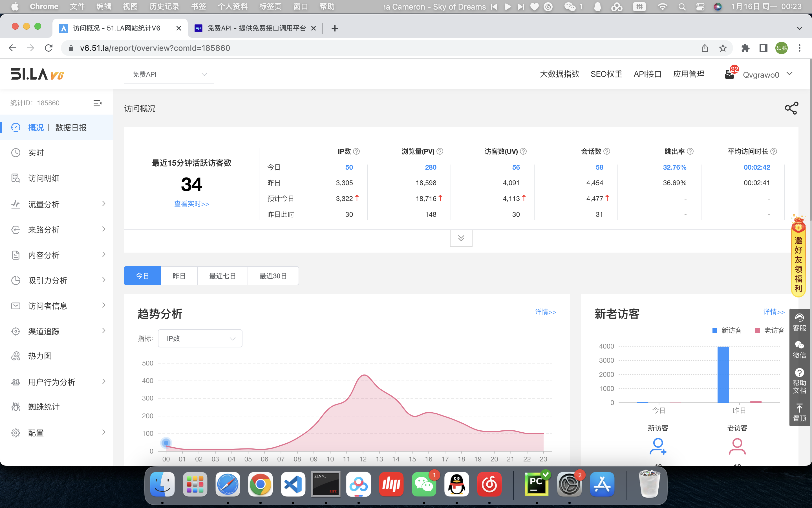The image size is (812, 508).
Task: Expand 渠道追踪 sidebar menu
Action: point(56,331)
